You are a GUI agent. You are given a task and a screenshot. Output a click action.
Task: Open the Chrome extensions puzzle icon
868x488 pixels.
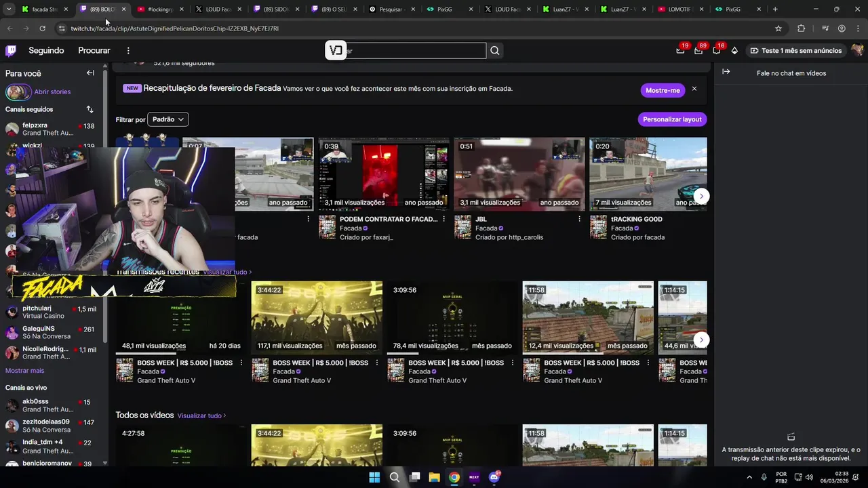[x=801, y=28]
